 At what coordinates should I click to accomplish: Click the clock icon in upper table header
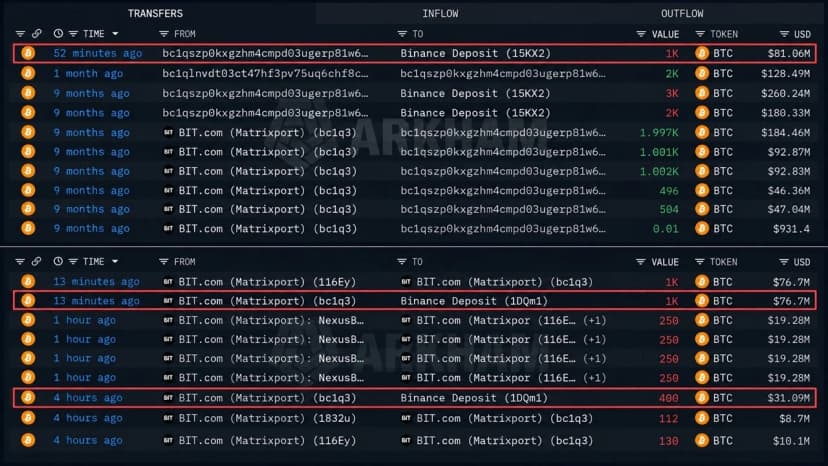[58, 34]
